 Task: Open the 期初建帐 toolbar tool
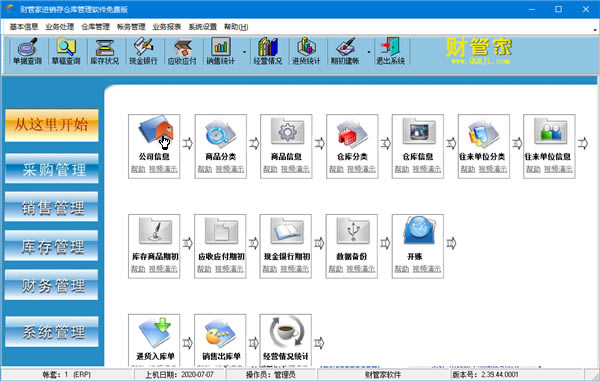pyautogui.click(x=345, y=51)
